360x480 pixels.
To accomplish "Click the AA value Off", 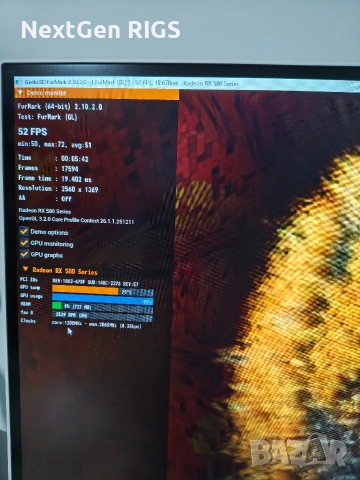I will click(x=66, y=199).
